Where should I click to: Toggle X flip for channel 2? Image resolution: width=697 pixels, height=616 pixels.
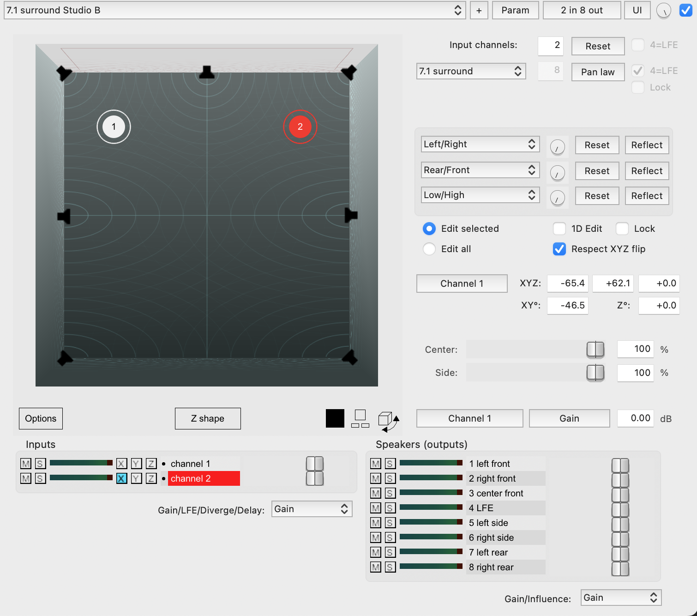(121, 478)
